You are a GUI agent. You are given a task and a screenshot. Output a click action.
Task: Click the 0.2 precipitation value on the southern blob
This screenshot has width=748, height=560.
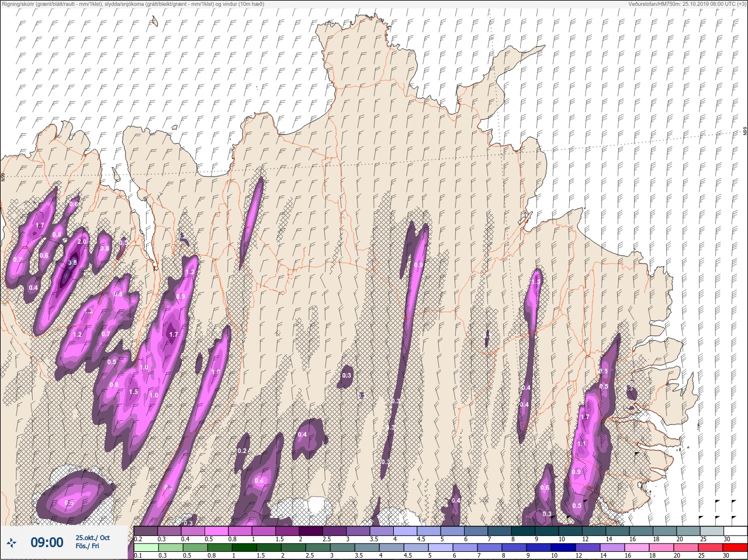[x=242, y=451]
